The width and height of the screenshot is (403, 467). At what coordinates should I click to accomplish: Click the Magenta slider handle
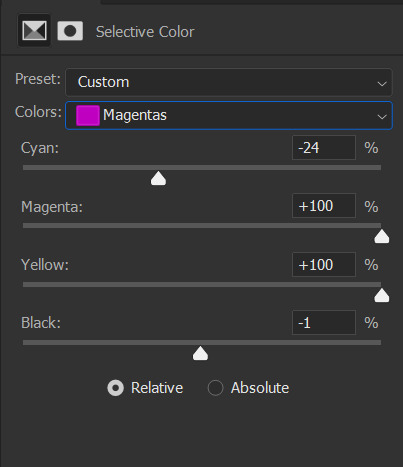pyautogui.click(x=382, y=236)
